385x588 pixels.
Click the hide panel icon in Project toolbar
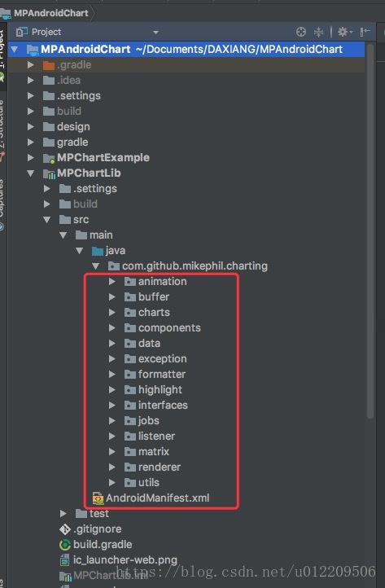coord(365,32)
